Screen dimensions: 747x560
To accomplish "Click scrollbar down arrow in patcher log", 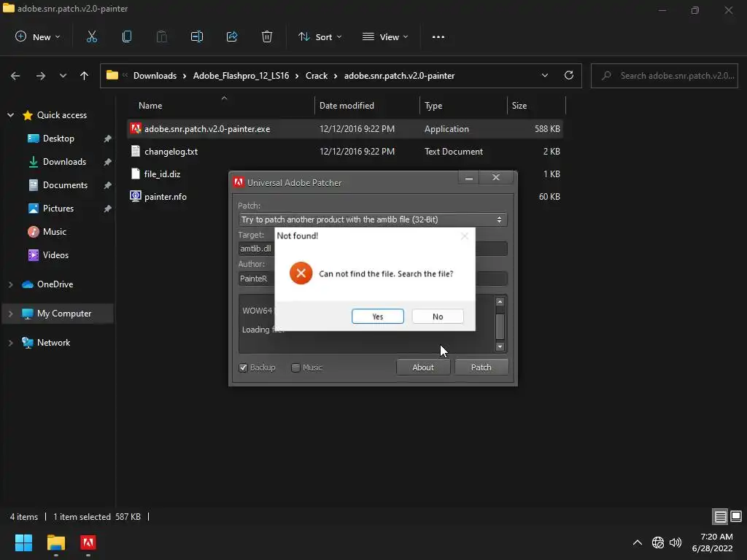I will tap(500, 346).
